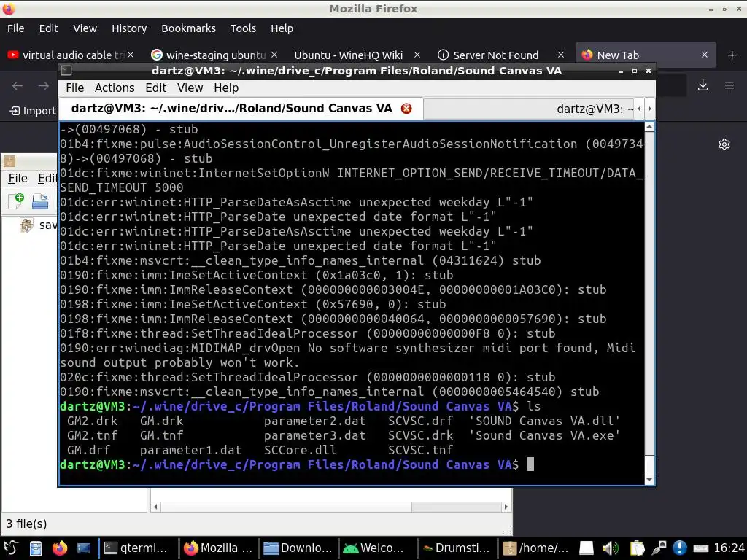Open Firefox History menu
The image size is (747, 560).
(129, 28)
